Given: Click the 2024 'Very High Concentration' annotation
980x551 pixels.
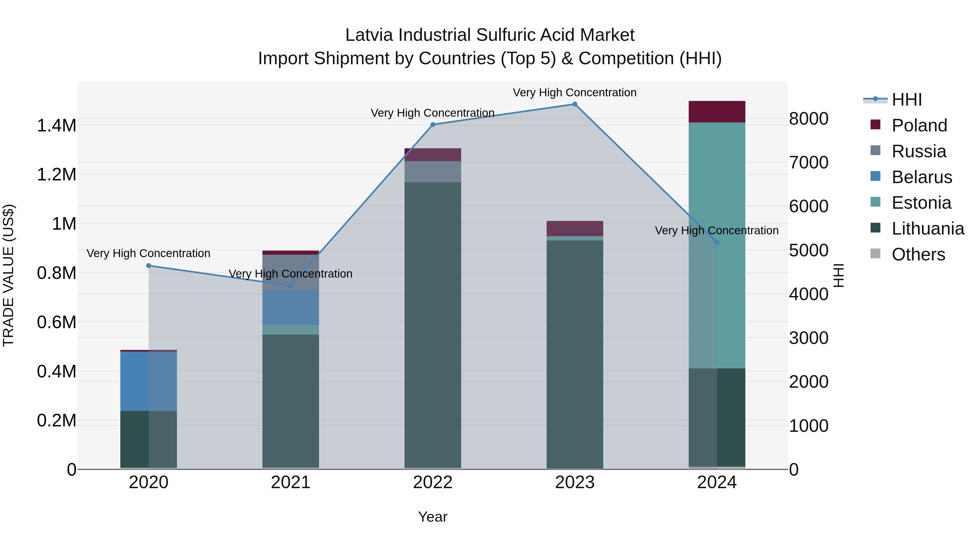Looking at the screenshot, I should point(717,230).
